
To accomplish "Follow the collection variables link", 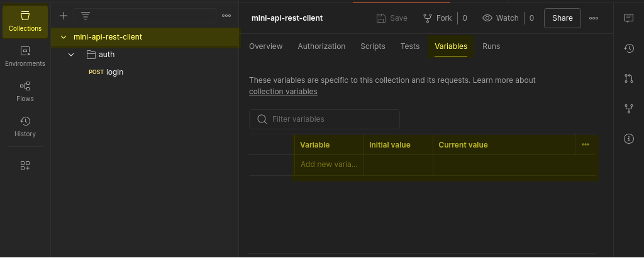I will 283,92.
